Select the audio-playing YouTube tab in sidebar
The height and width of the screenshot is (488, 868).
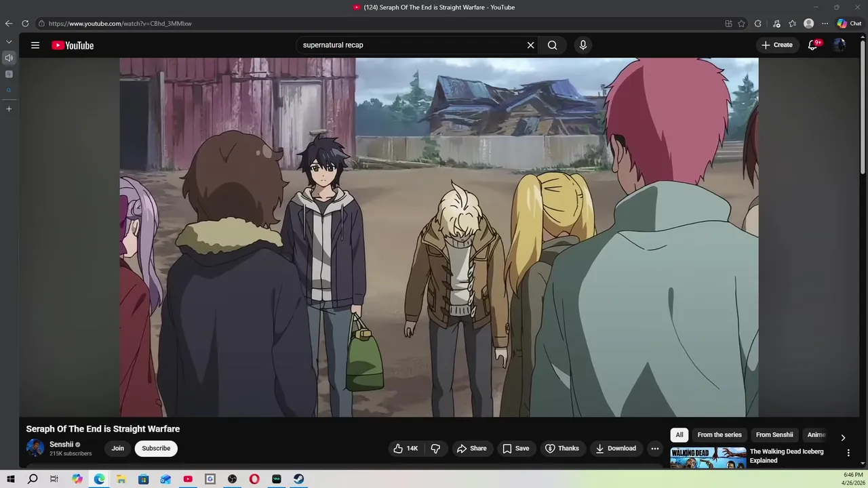coord(9,58)
